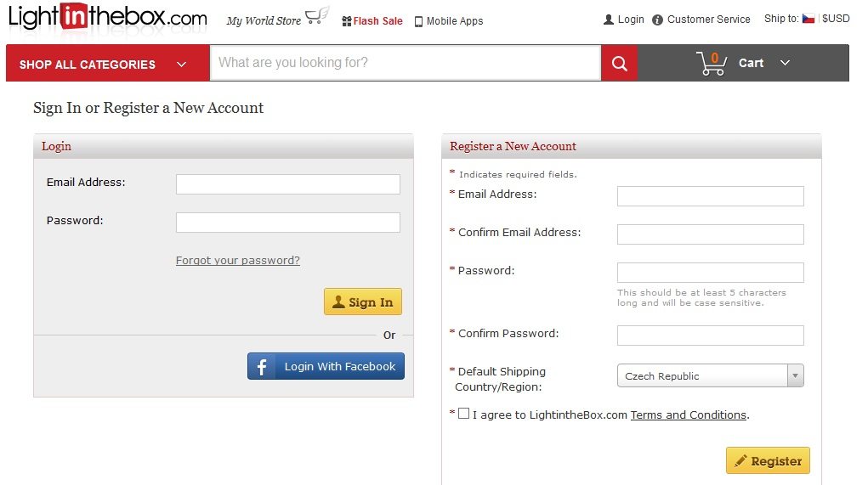Expand the Cart dropdown chevron
This screenshot has width=868, height=485.
click(x=785, y=63)
